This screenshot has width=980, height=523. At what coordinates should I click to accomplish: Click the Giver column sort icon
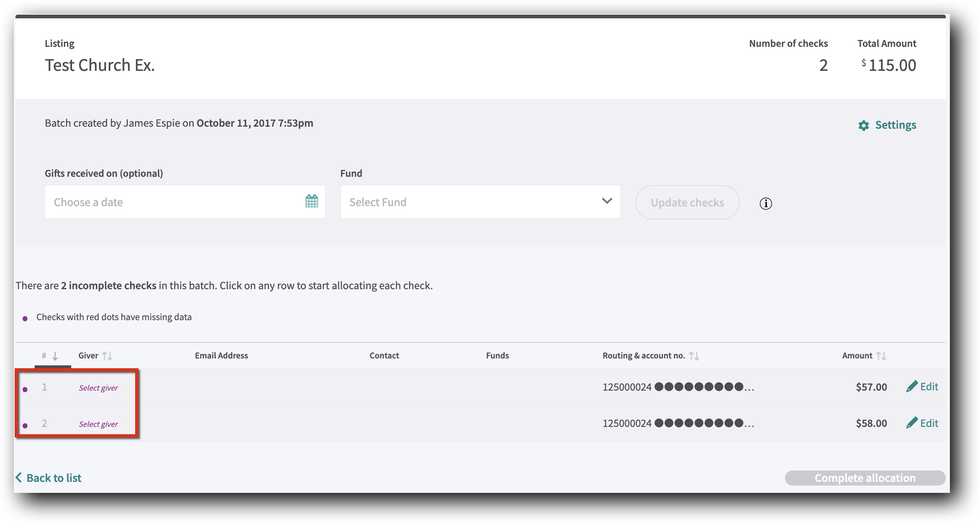pyautogui.click(x=108, y=355)
